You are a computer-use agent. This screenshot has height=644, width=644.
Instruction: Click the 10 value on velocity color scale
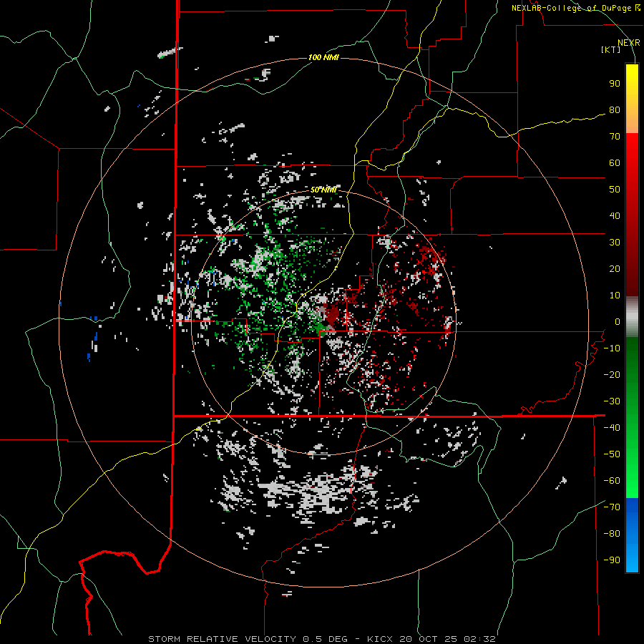click(615, 296)
